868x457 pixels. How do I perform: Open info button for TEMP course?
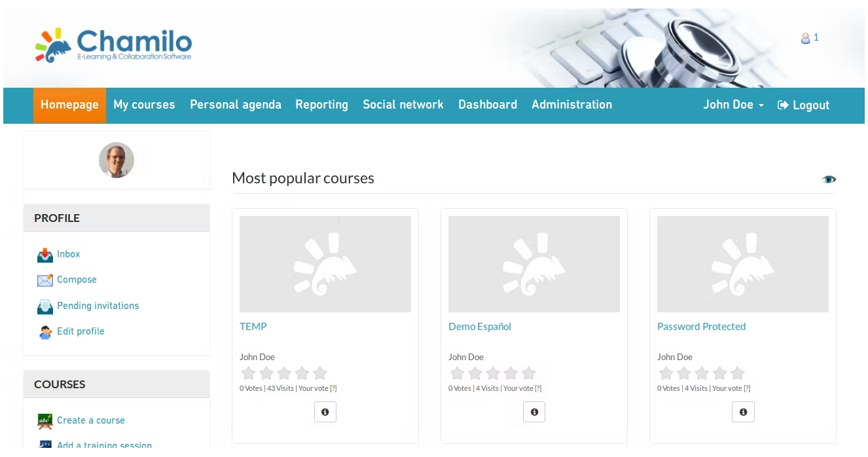coord(325,412)
